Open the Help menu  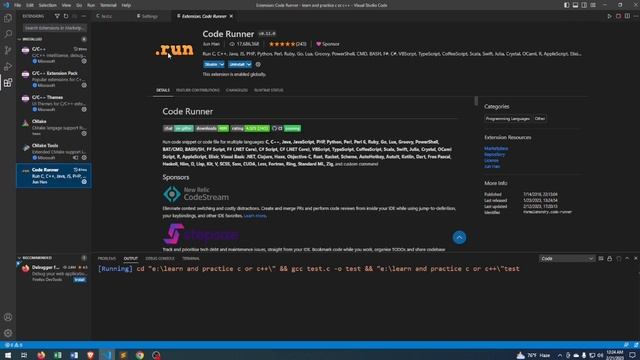coord(127,5)
